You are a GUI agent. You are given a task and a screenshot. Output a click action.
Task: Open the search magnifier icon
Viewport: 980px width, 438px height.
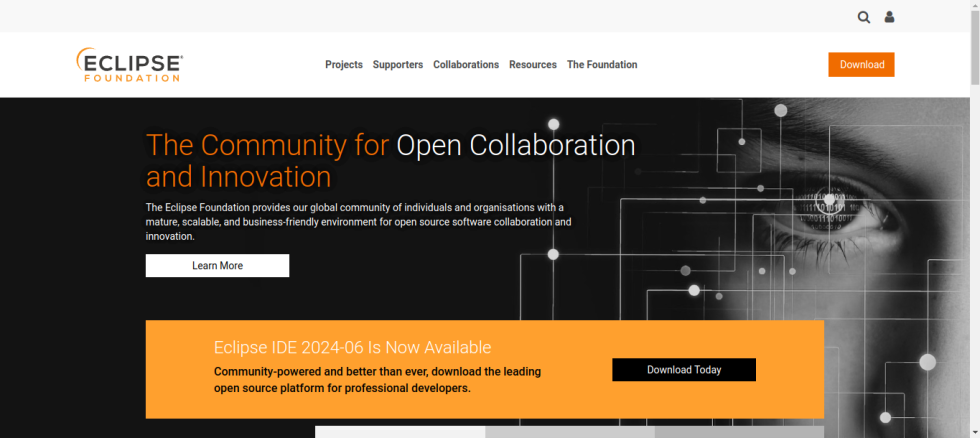click(x=864, y=17)
